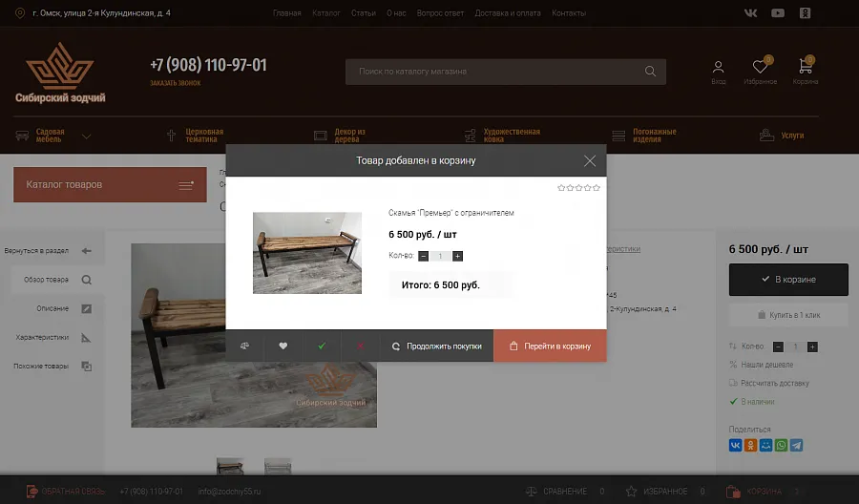Open the Главная menu item

coord(287,13)
